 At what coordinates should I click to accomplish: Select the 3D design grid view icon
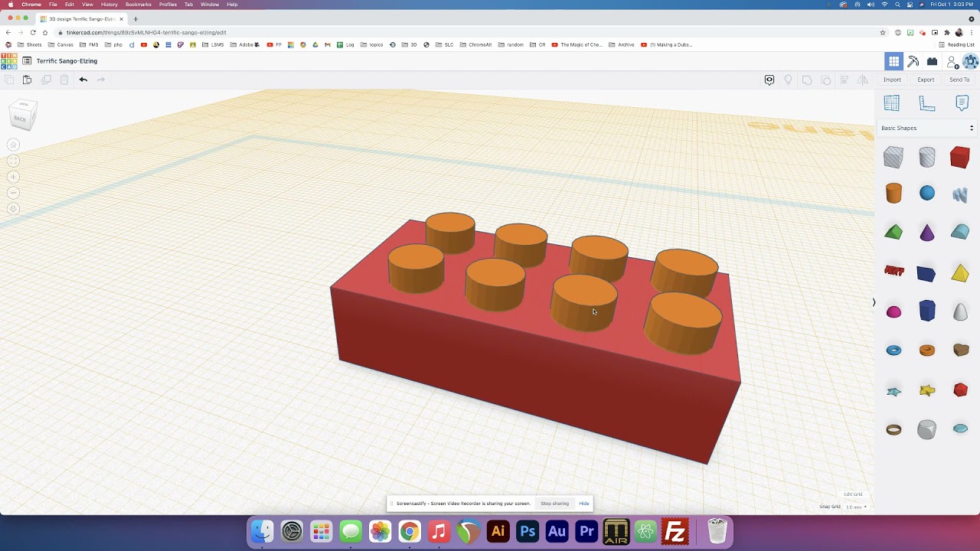pos(893,61)
